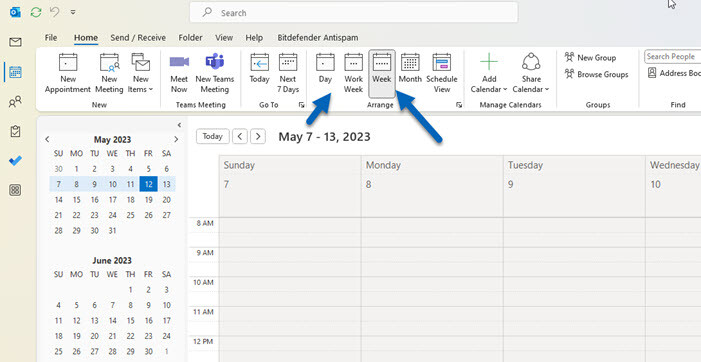701x362 pixels.
Task: Start a Meet Now session
Action: tap(179, 73)
